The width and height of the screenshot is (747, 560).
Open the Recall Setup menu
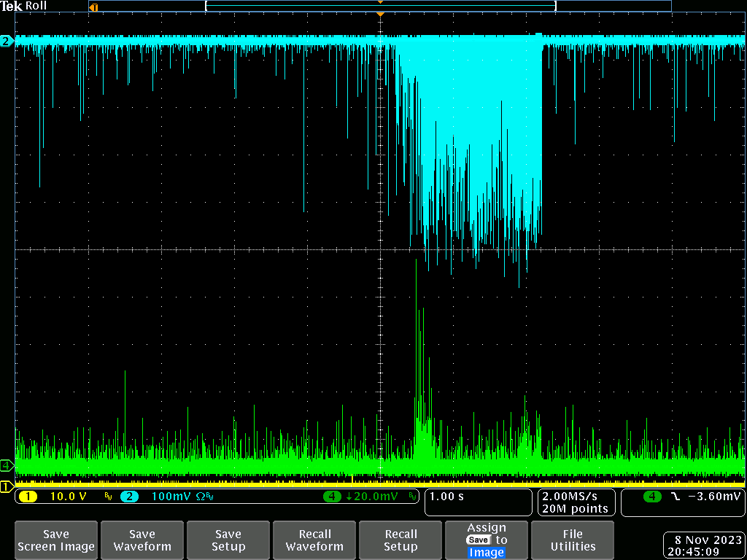(400, 540)
